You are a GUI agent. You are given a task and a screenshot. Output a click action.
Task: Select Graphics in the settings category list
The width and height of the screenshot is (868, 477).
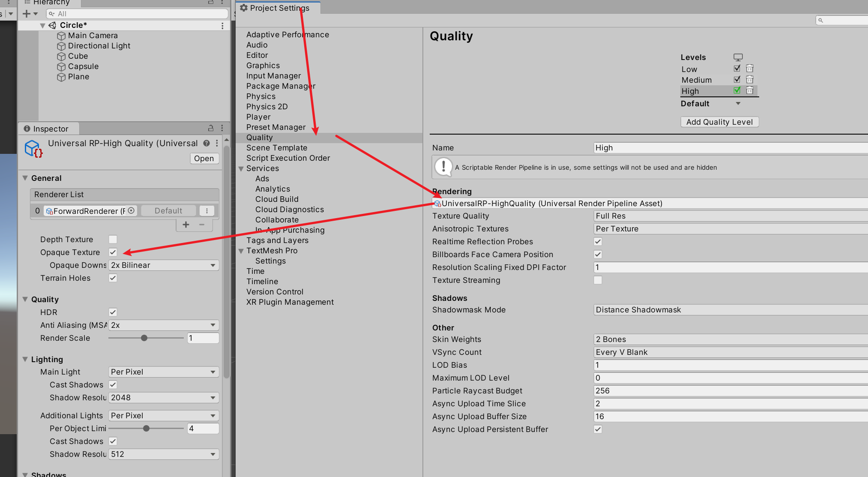tap(263, 66)
